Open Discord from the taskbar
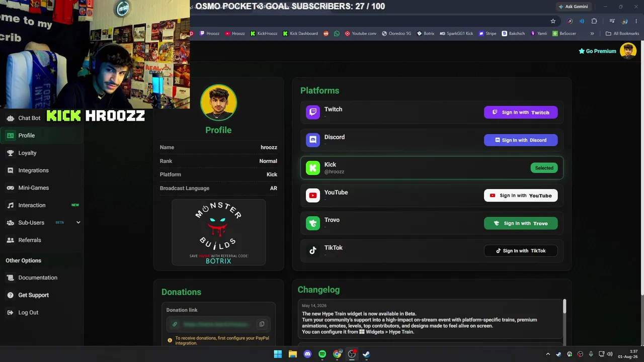 click(x=307, y=354)
